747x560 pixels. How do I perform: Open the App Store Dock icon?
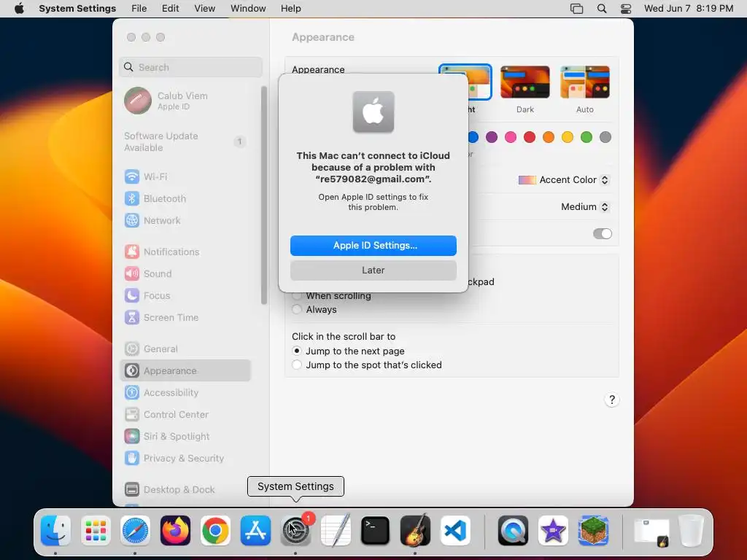click(255, 530)
